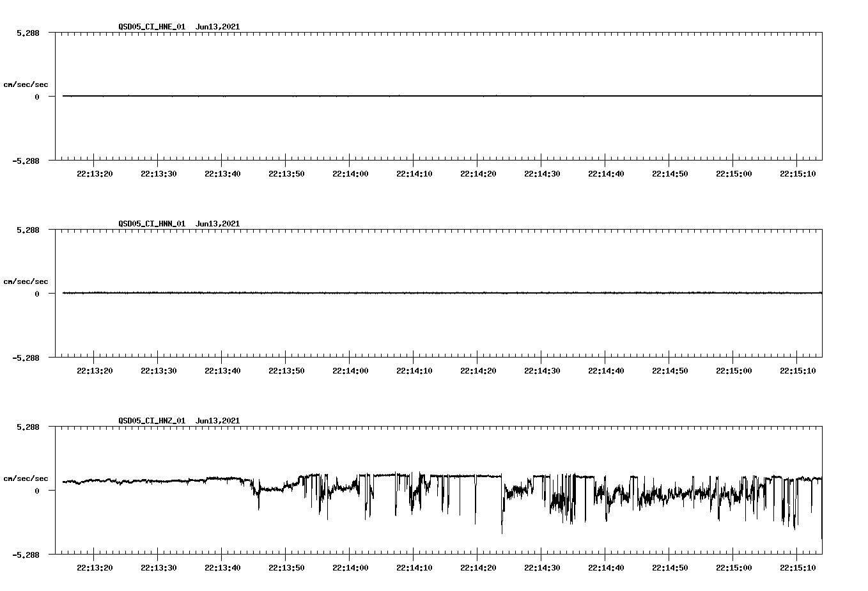The width and height of the screenshot is (868, 591).
Task: Click 22:13:30 time label under HNN plot
Action: click(159, 371)
